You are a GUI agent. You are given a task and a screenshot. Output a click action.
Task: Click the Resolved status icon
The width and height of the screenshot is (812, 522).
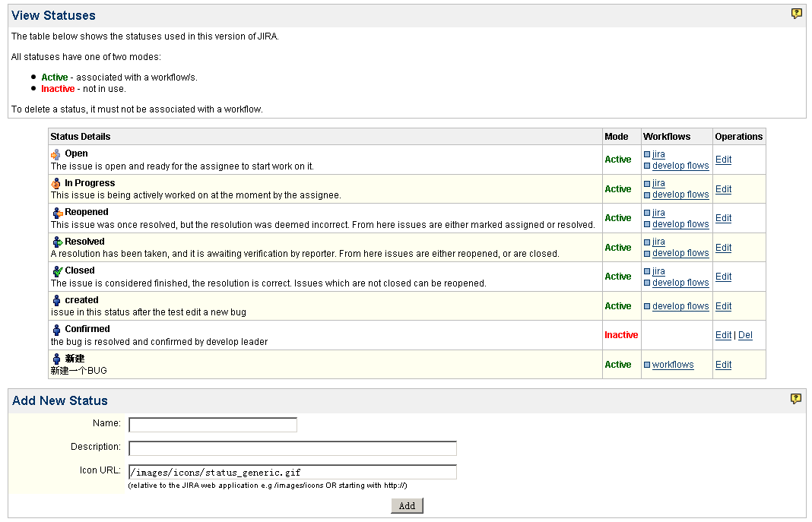57,242
